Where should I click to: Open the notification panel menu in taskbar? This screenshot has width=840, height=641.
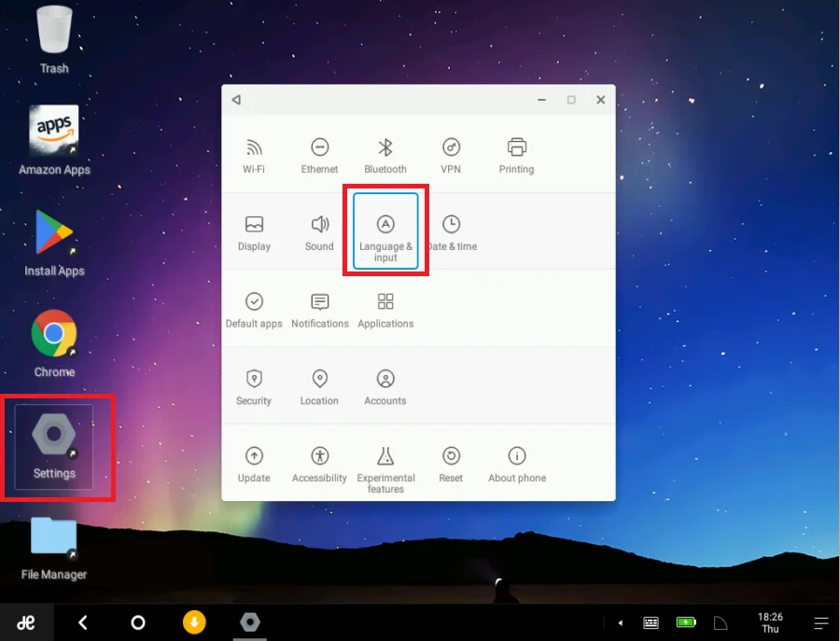coord(820,622)
